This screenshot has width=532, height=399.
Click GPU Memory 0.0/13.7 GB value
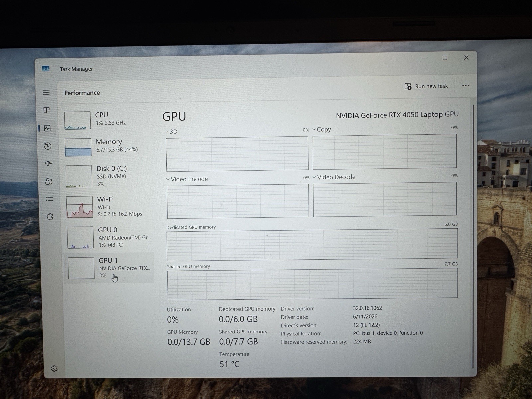click(189, 342)
